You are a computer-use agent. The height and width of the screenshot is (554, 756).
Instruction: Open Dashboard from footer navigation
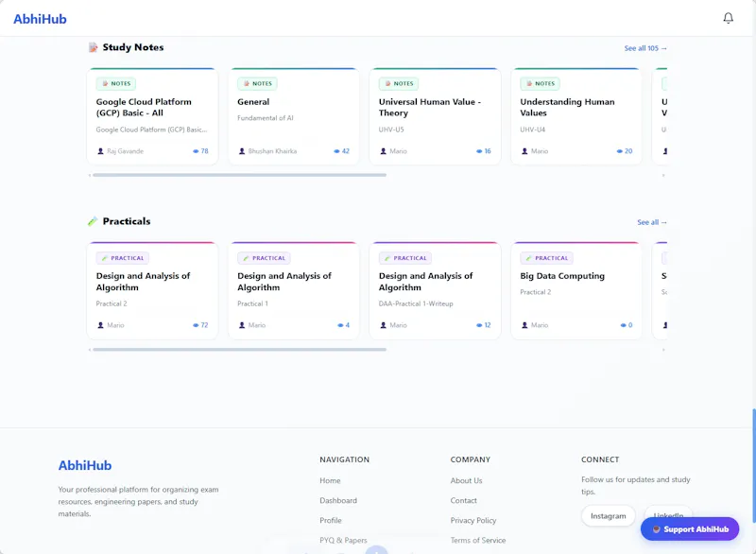coord(338,500)
